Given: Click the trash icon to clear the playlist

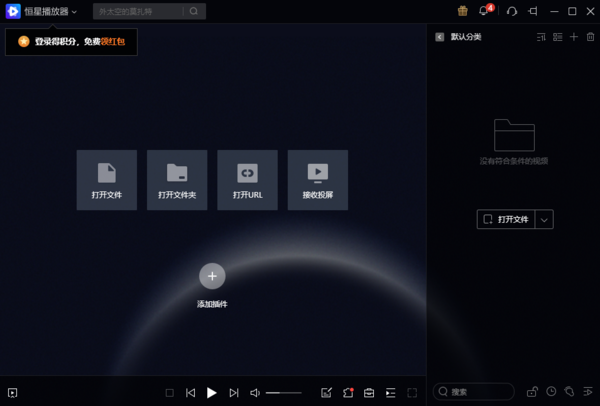Looking at the screenshot, I should pos(590,37).
